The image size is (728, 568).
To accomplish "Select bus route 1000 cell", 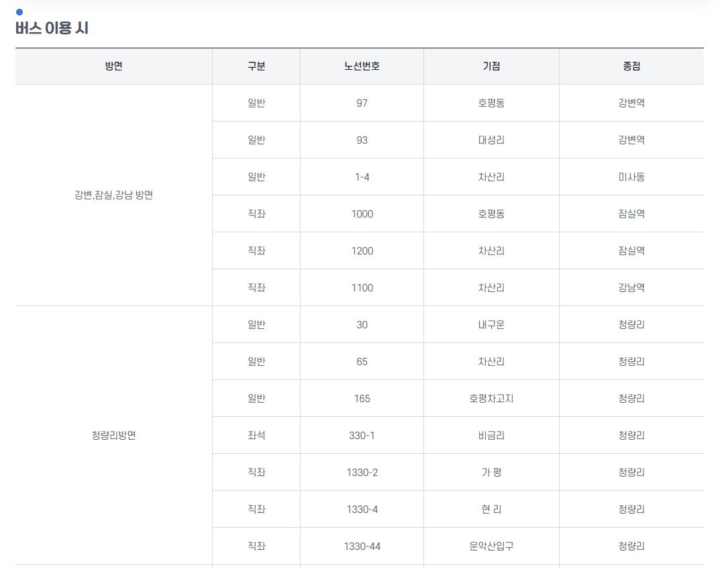I will tap(362, 214).
